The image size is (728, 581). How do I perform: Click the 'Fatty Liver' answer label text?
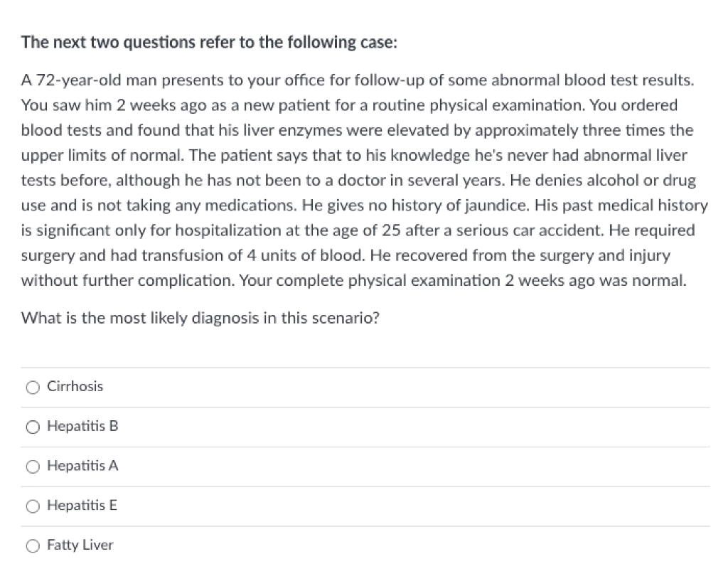(x=80, y=545)
